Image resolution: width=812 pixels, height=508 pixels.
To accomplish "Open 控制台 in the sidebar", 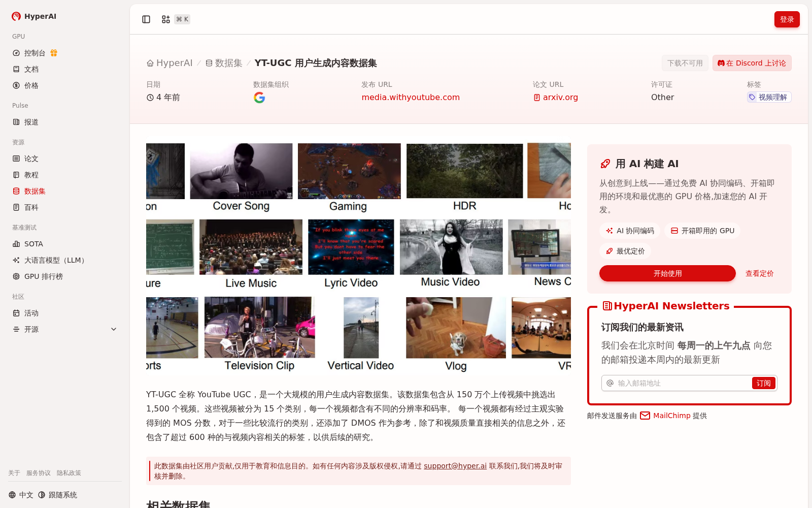I will 35,53.
